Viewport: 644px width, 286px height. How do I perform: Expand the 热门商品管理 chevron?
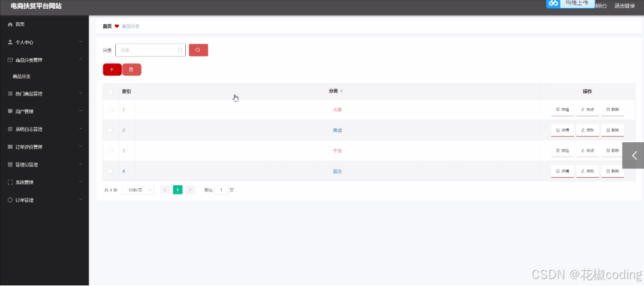[80, 94]
